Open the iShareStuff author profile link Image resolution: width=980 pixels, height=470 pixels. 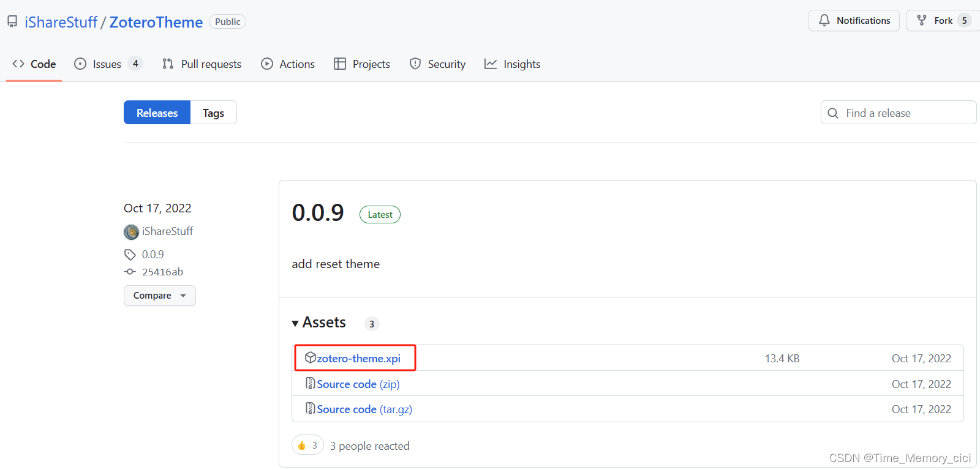point(167,231)
